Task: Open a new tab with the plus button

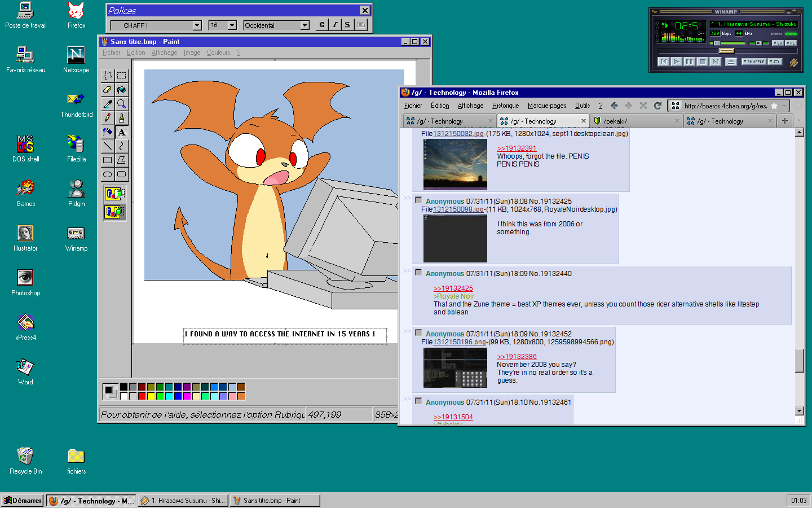Action: [x=784, y=121]
